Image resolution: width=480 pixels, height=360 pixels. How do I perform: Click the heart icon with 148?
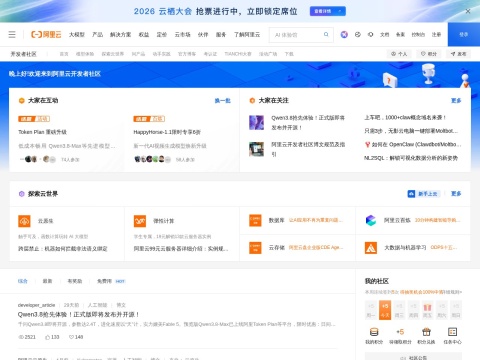coord(71,337)
